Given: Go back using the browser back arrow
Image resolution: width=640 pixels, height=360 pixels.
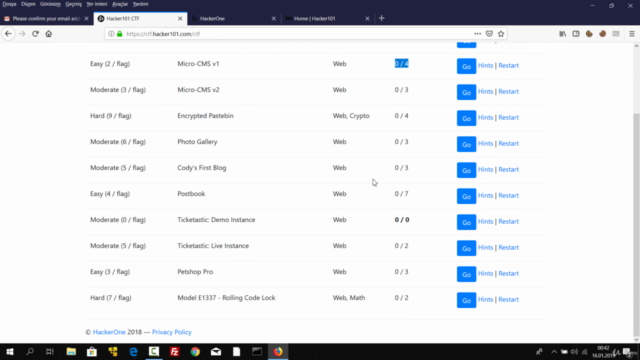Looking at the screenshot, I should coord(8,34).
